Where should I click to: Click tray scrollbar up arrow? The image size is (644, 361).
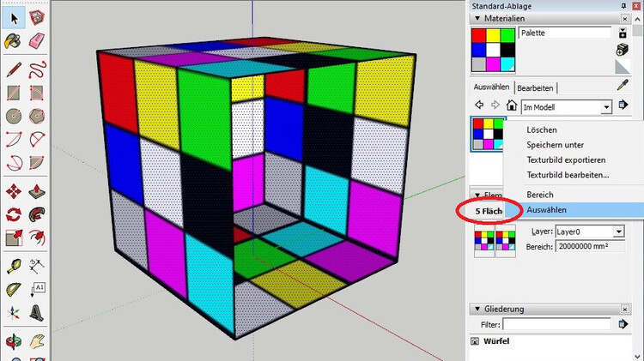pos(638,19)
